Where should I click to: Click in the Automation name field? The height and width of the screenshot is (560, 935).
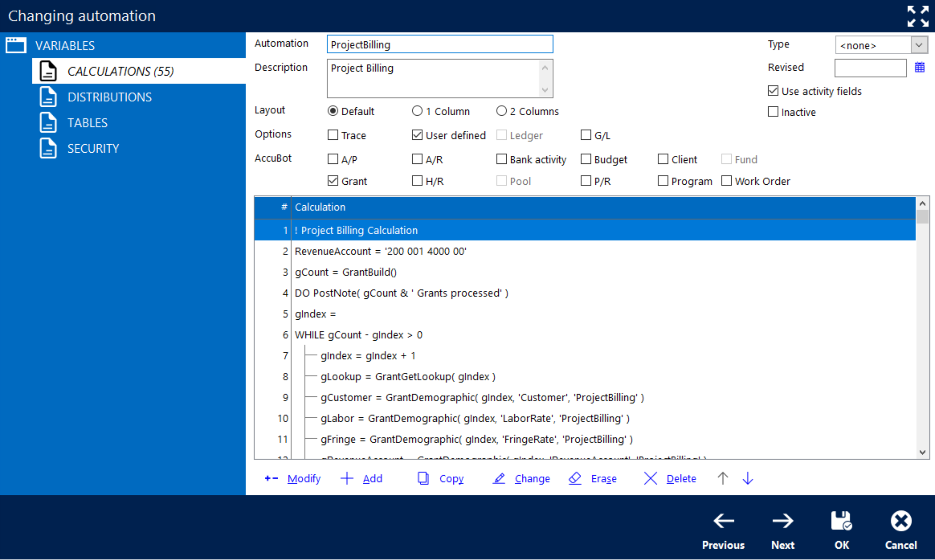click(x=440, y=45)
